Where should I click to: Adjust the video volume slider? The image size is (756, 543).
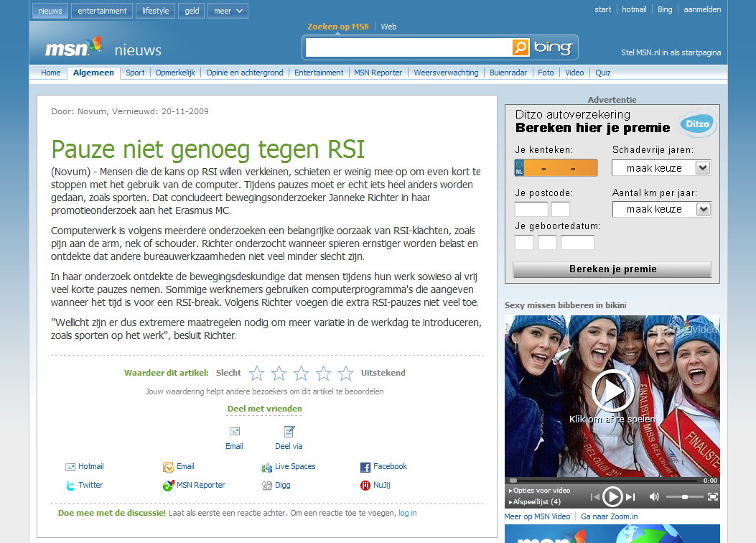point(684,496)
